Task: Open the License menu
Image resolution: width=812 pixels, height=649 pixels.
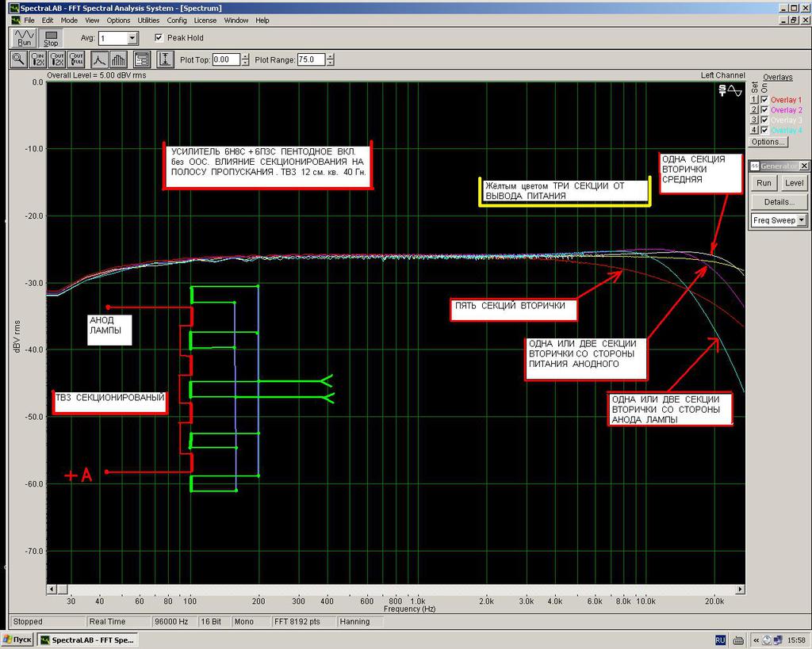Action: point(205,20)
